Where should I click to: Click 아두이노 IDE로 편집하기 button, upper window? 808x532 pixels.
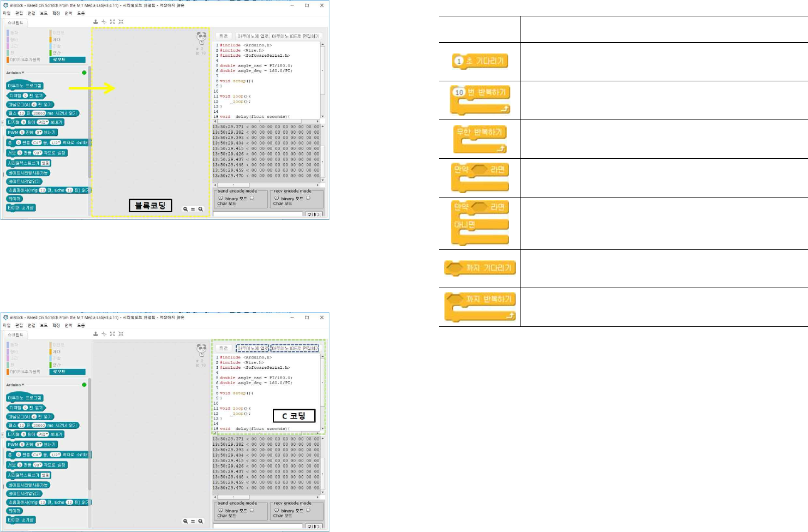295,36
